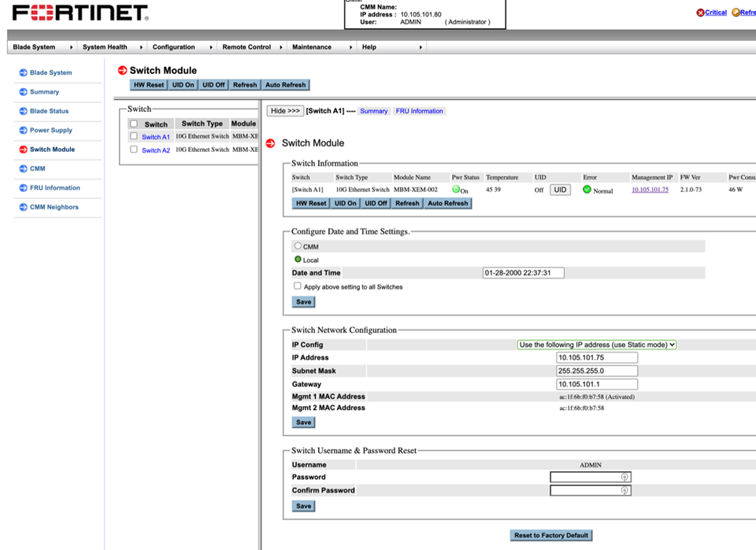Select the CMM time source radio button

tap(298, 245)
